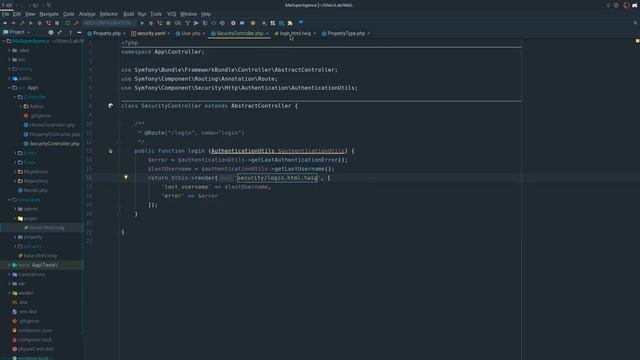
Task: Click the Stop square icon in toolbar
Action: [x=168, y=23]
